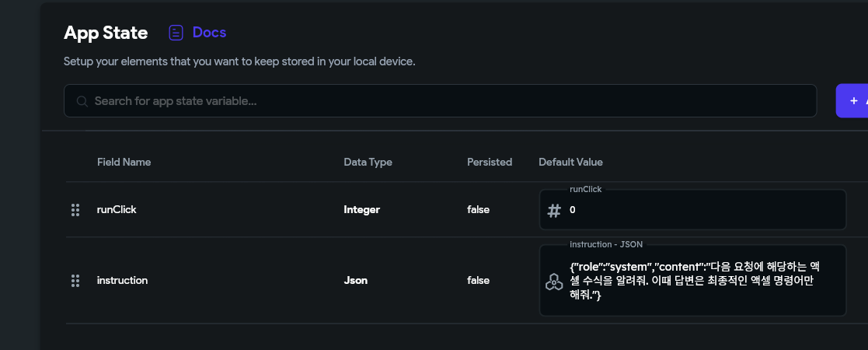Screen dimensions: 868x350
Task: Edit the instruction JSON default value text
Action: [x=694, y=281]
